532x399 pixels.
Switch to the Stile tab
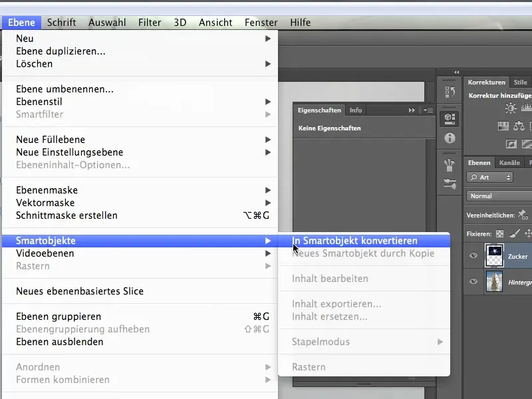point(520,82)
